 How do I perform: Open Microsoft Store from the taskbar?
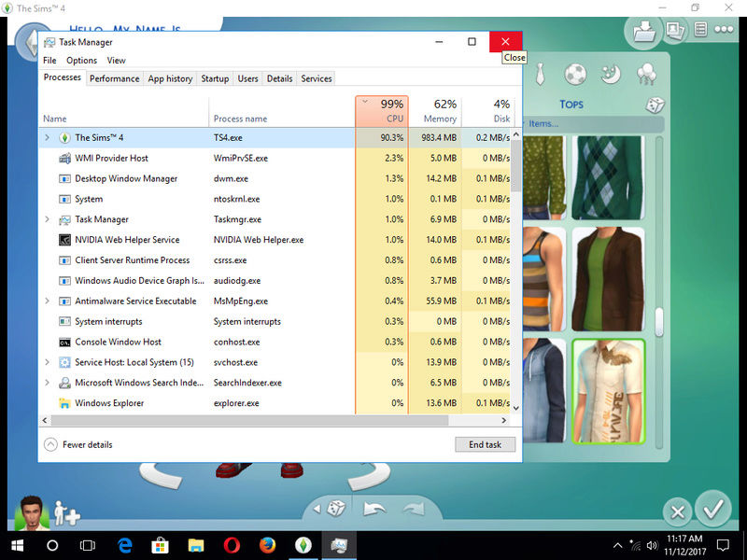160,546
